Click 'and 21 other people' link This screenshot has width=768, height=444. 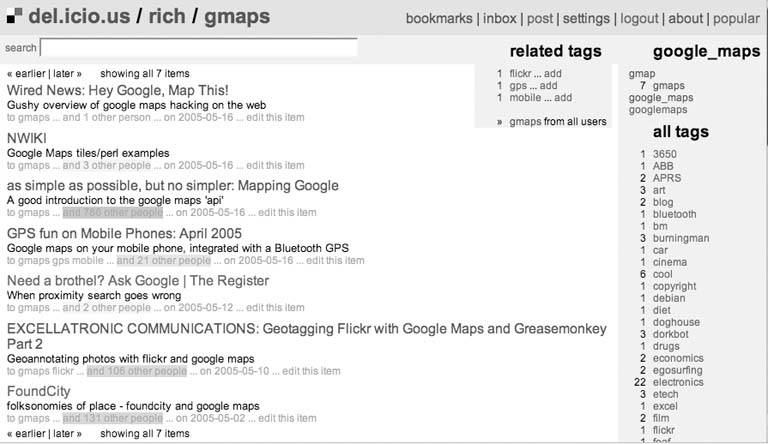[164, 260]
